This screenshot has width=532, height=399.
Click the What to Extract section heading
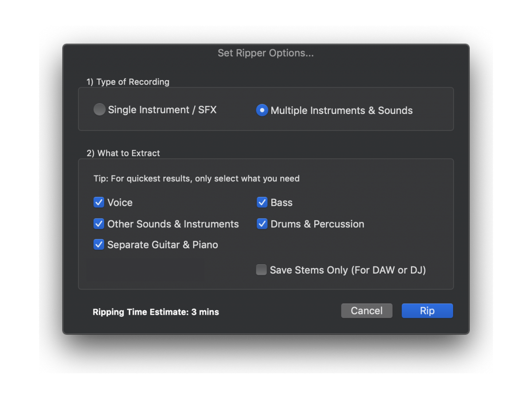tap(123, 153)
